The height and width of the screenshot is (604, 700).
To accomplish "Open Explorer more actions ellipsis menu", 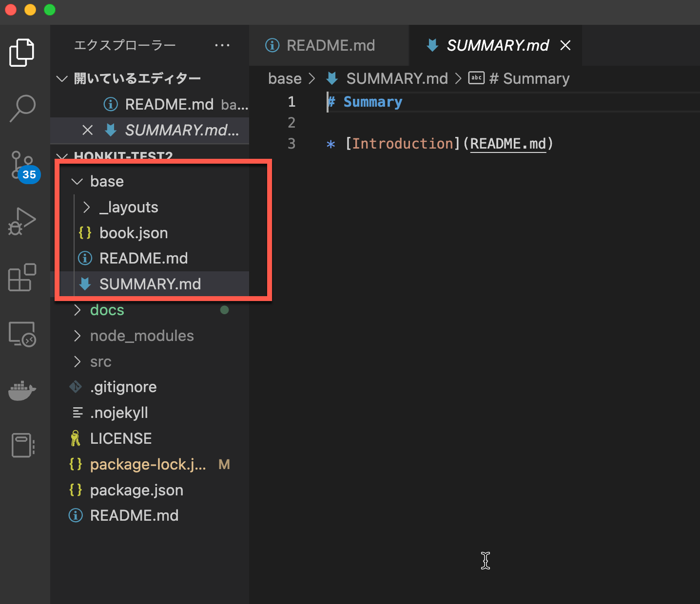I will coord(222,45).
